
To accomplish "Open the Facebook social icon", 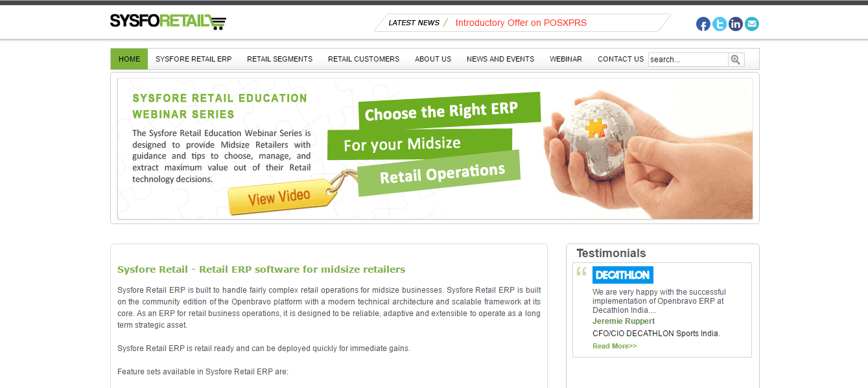I will pos(703,24).
